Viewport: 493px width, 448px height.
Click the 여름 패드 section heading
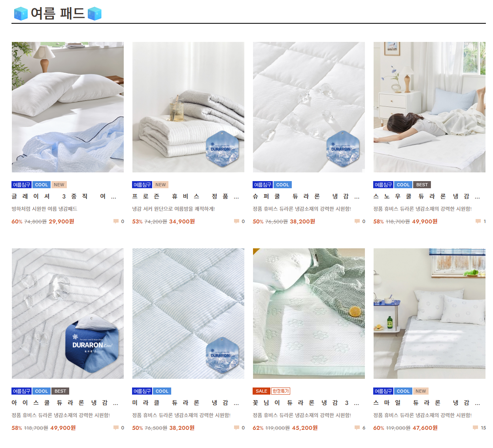click(58, 13)
